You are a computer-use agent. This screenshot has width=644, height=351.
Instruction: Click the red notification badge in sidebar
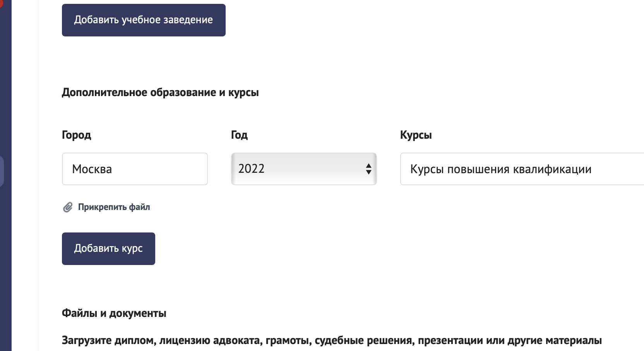(1, 4)
